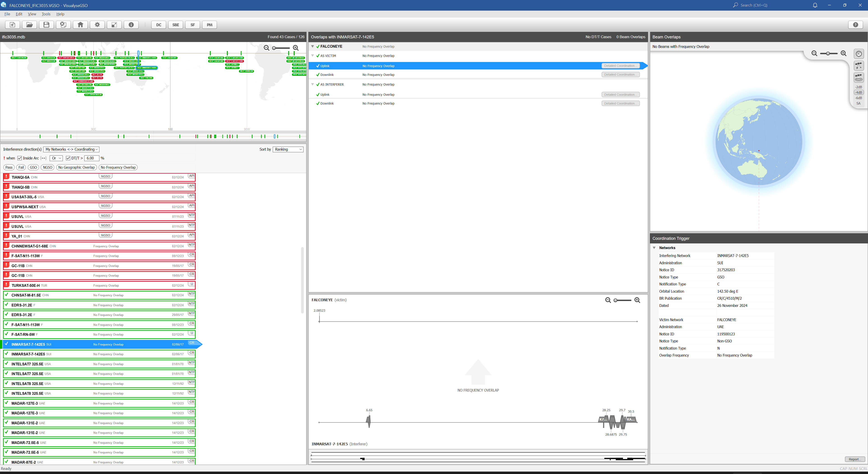Select the -6dB contour level
Screen dimensions: 868x474
click(859, 98)
